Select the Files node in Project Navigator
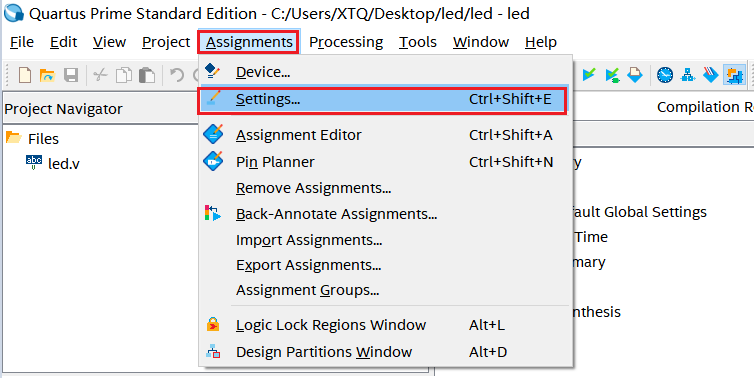This screenshot has width=754, height=378. point(43,139)
